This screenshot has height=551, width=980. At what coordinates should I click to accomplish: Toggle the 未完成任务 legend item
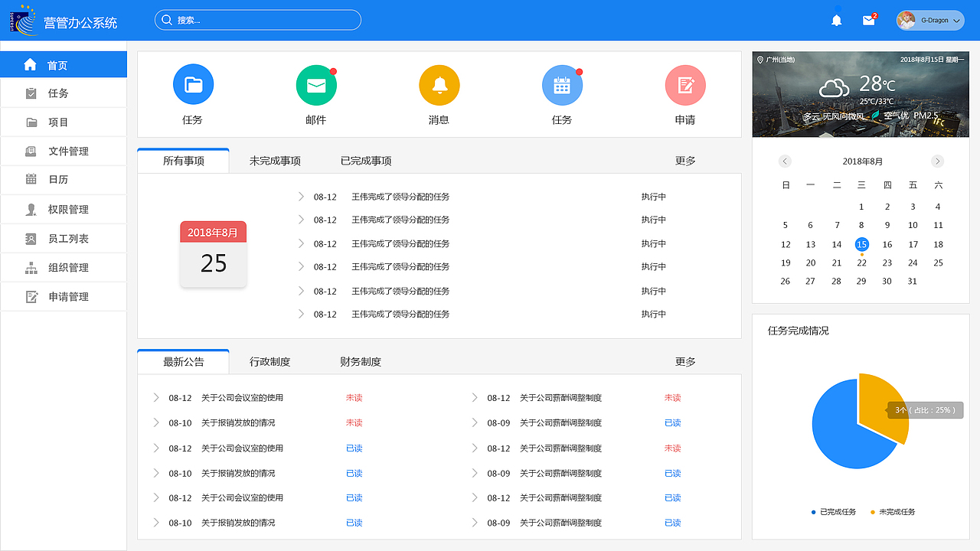click(892, 511)
